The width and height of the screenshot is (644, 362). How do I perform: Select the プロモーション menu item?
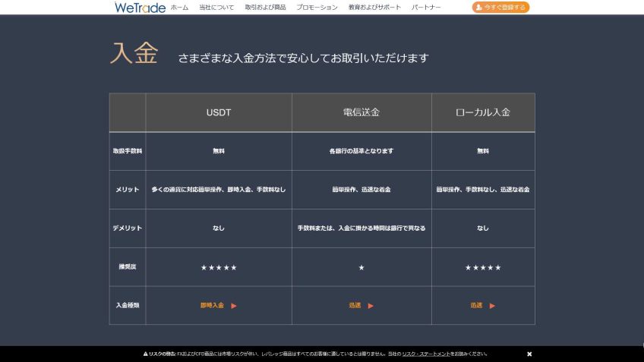click(x=317, y=8)
